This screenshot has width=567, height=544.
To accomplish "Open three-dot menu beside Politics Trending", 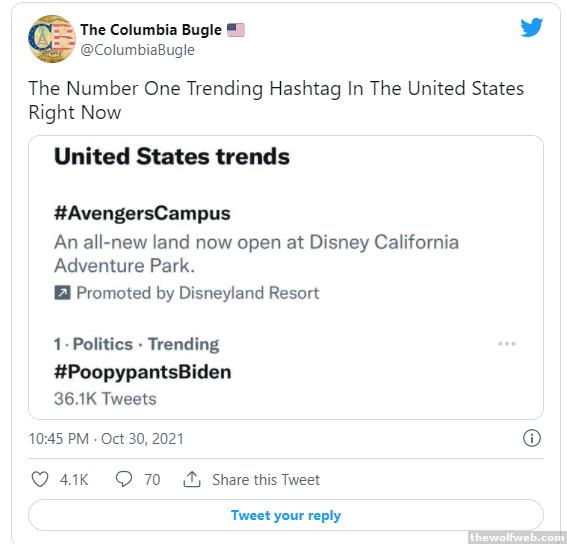I will click(x=507, y=344).
